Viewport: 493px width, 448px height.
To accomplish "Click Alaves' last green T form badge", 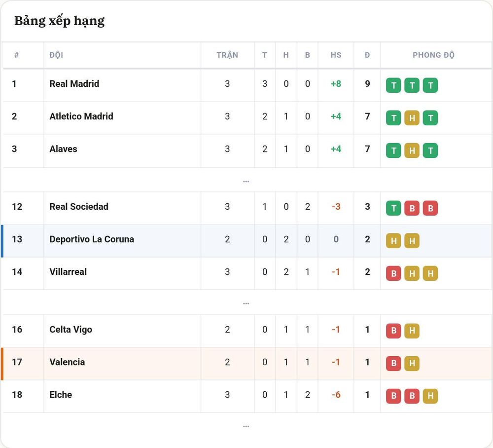I will tap(430, 150).
